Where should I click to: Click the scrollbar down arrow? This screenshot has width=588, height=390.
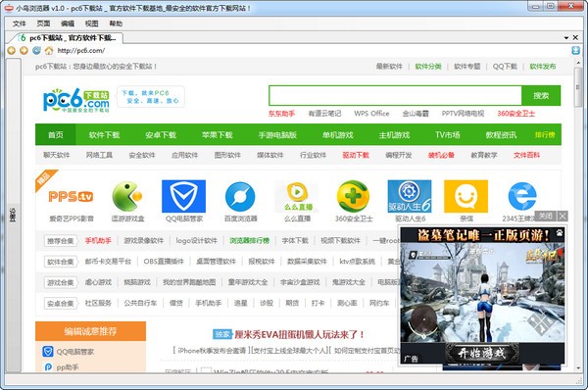tap(578, 367)
